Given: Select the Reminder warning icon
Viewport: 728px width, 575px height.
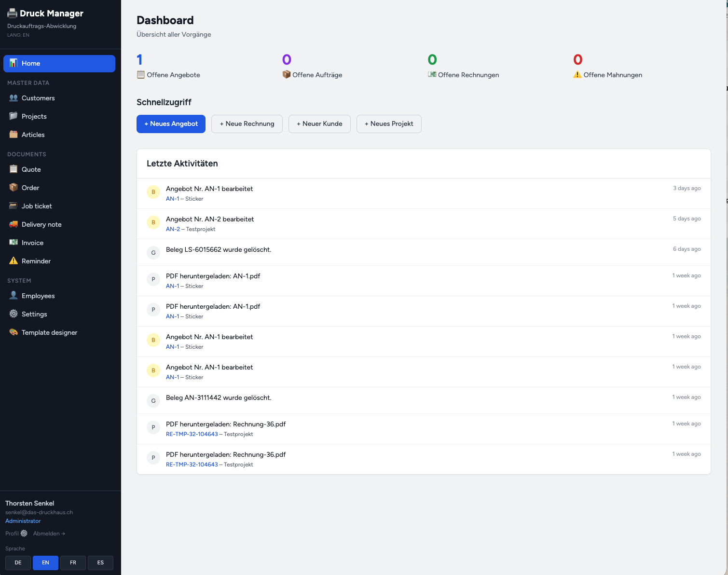Looking at the screenshot, I should coord(14,261).
